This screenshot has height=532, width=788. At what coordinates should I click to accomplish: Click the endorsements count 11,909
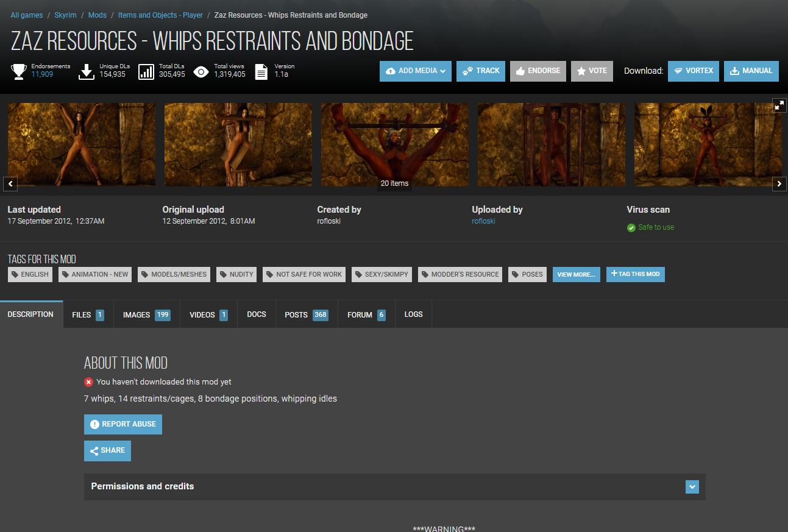42,74
